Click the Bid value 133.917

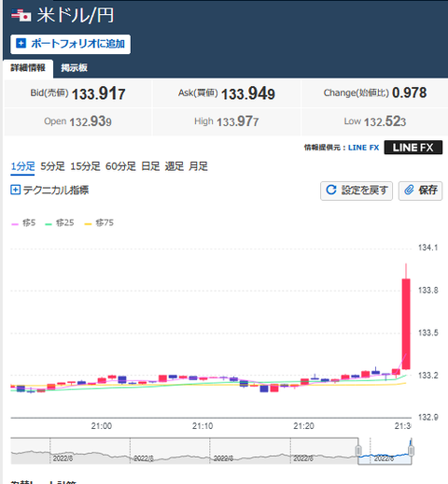pyautogui.click(x=99, y=93)
